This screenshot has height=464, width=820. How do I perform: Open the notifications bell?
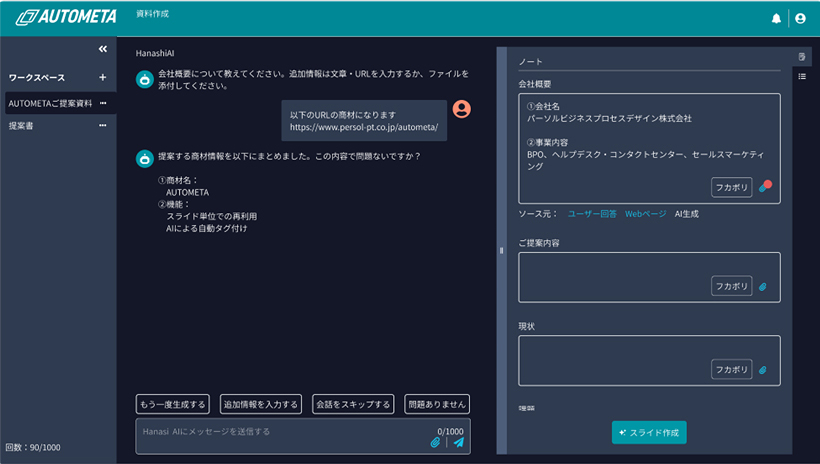click(777, 18)
